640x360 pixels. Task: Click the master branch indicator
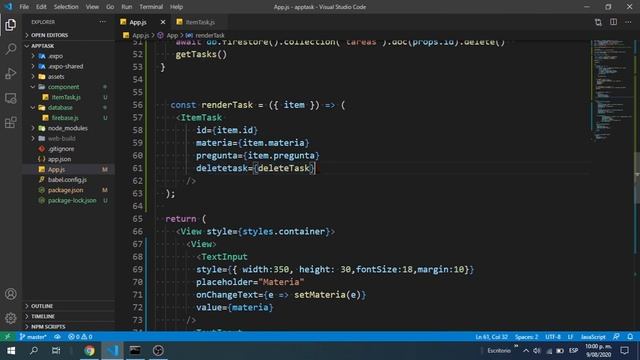[x=33, y=337]
